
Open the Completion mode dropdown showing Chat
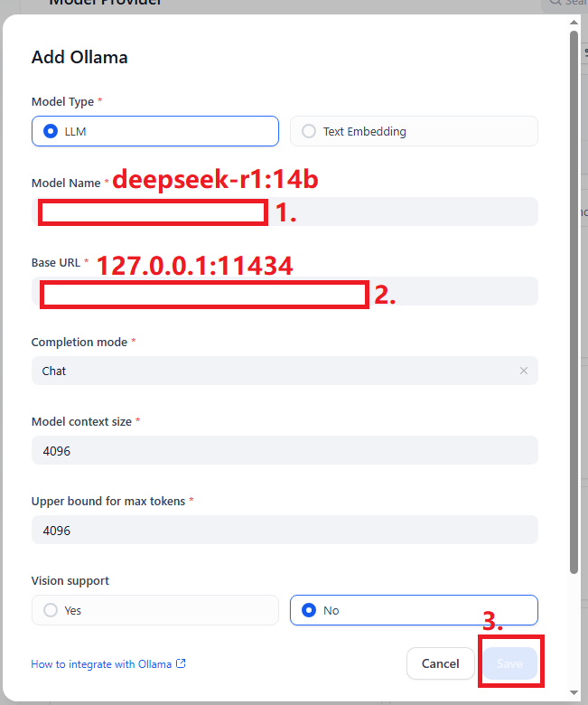coord(285,371)
